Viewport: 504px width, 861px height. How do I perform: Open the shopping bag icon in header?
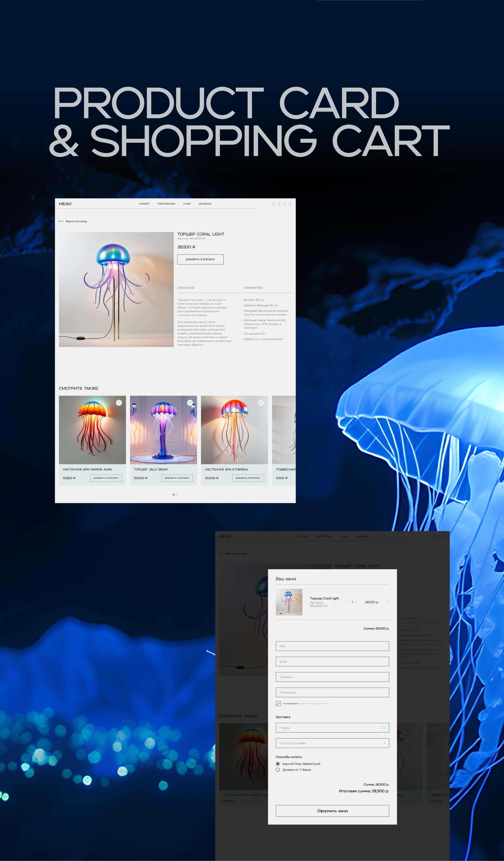[290, 204]
